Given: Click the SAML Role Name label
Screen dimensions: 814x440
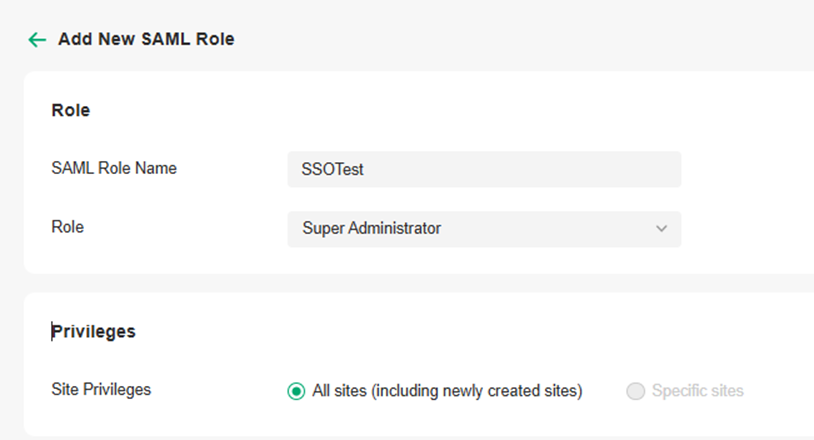Looking at the screenshot, I should 114,168.
